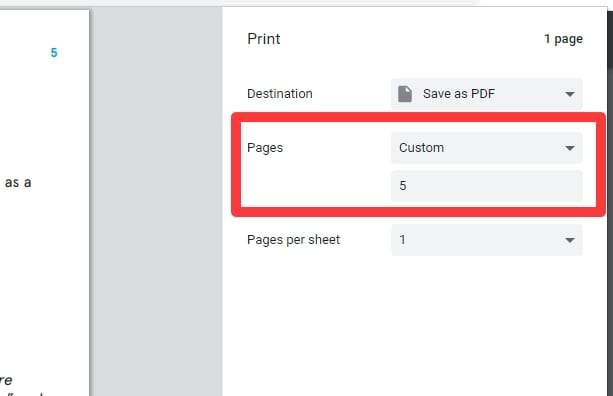This screenshot has height=396, width=613.
Task: Click the custom page range field containing 5
Action: [x=487, y=186]
